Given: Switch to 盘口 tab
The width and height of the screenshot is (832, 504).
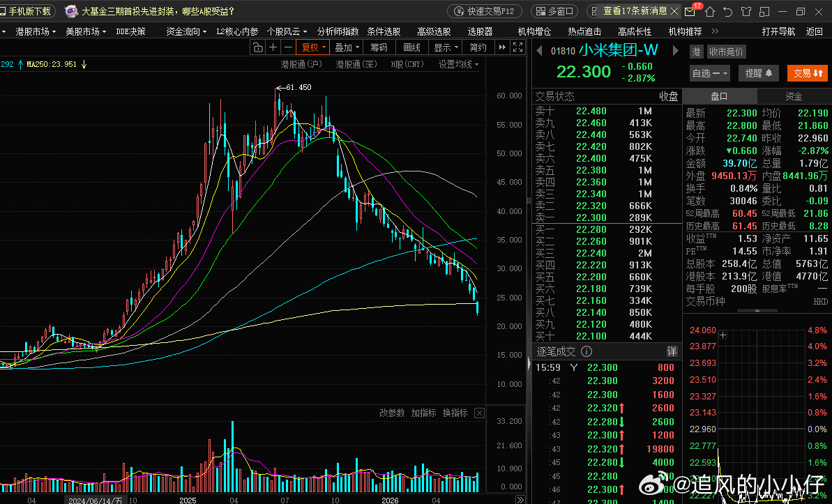Looking at the screenshot, I should click(719, 96).
